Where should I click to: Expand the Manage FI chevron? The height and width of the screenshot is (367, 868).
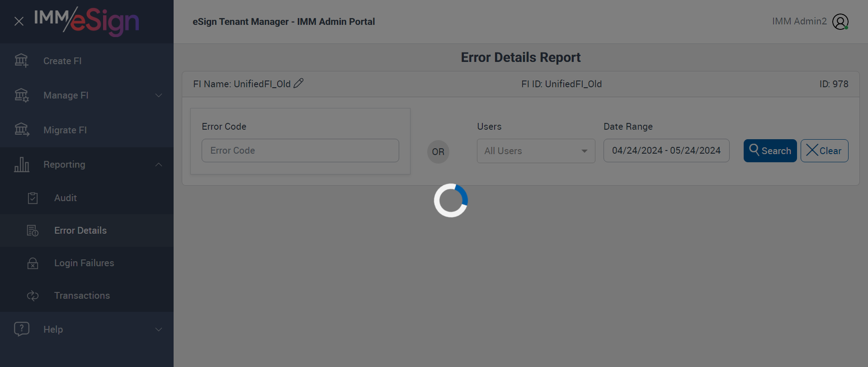pyautogui.click(x=159, y=95)
